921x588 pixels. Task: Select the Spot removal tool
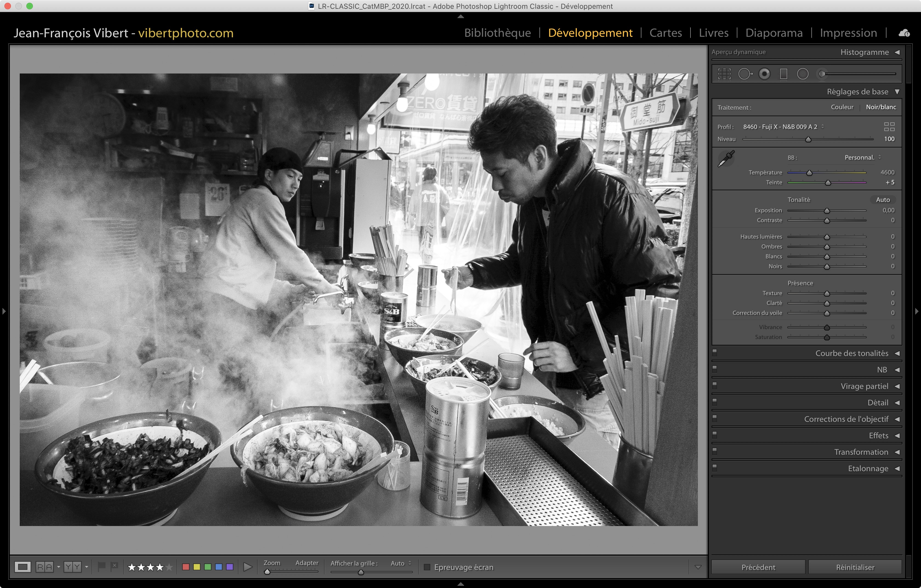coord(744,74)
